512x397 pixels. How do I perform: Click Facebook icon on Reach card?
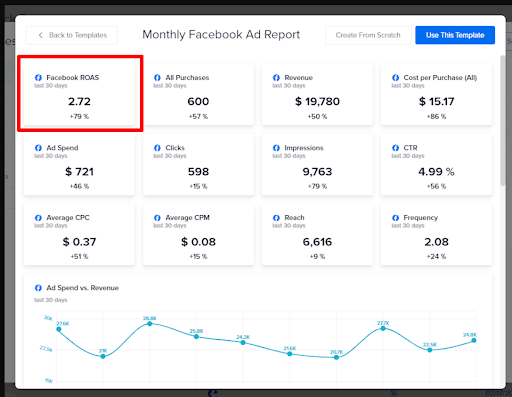point(276,218)
